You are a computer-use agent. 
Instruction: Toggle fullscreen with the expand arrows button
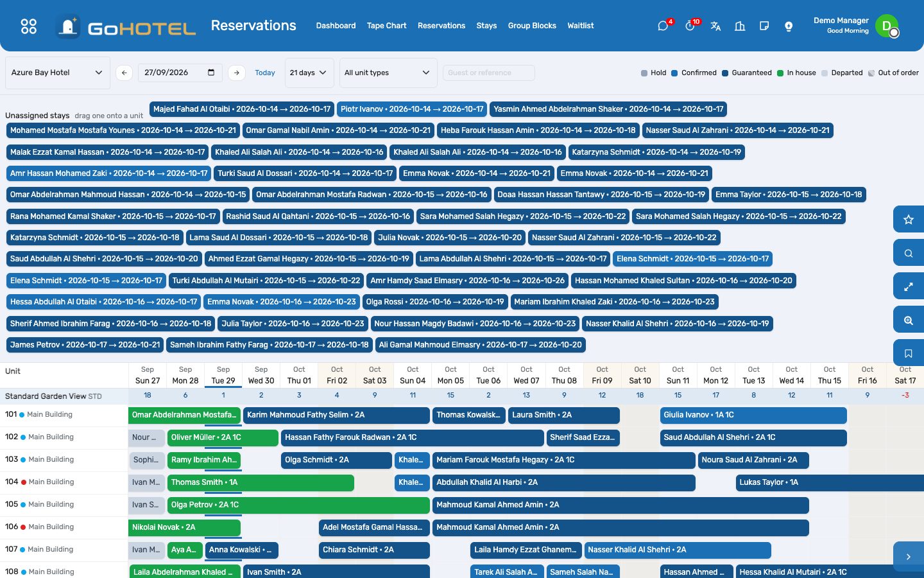pos(909,286)
